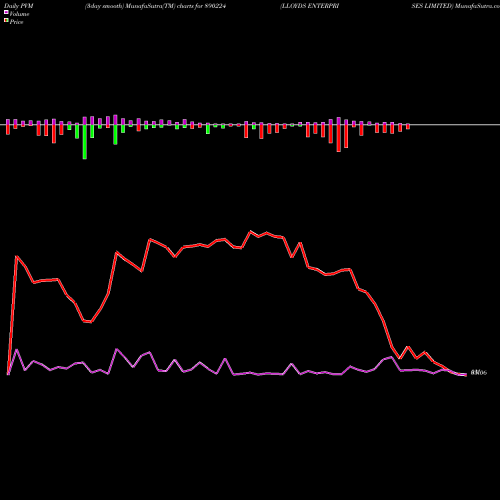Click the '(LLOYDS ENTERPRI' company name text
500x500 pixels.
[x=309, y=6]
